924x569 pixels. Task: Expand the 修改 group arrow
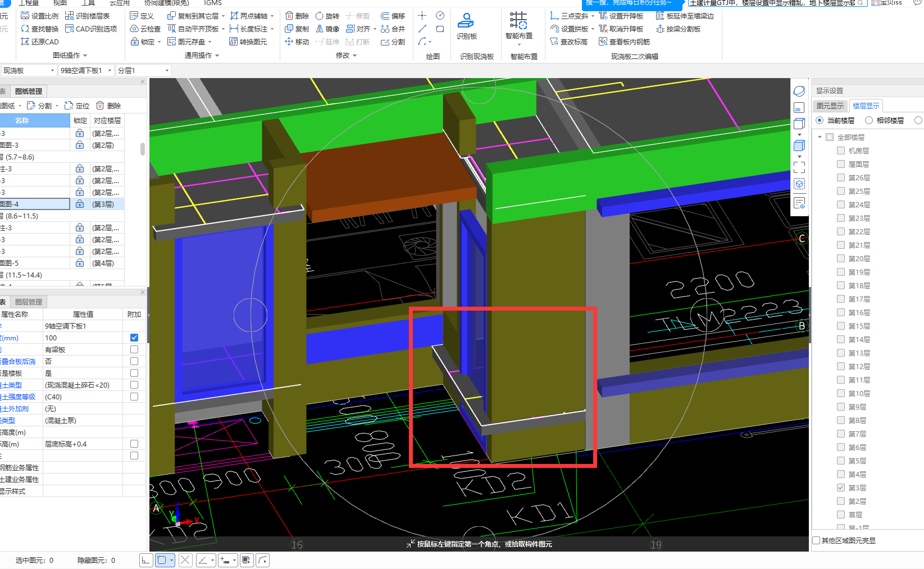(x=355, y=55)
